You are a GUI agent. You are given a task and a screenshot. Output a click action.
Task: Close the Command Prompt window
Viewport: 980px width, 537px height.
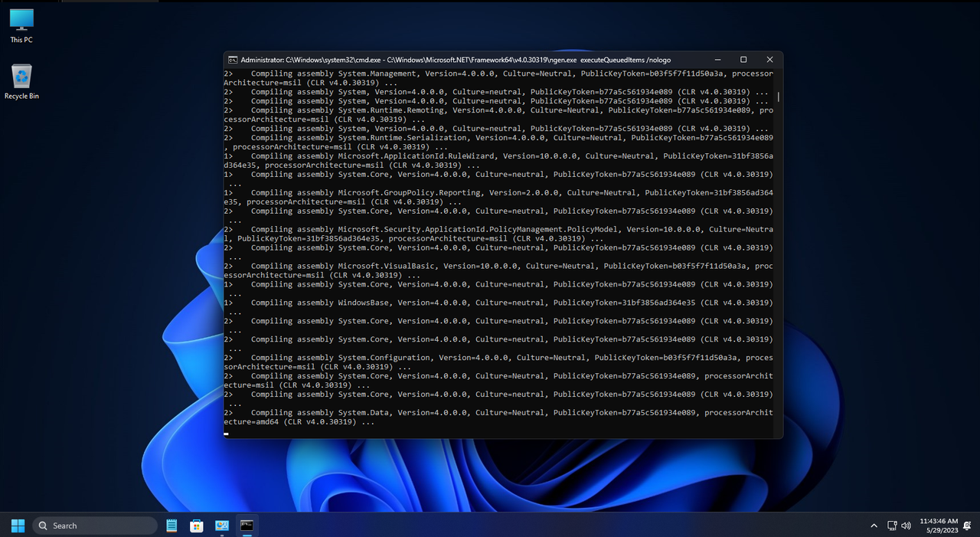(769, 59)
